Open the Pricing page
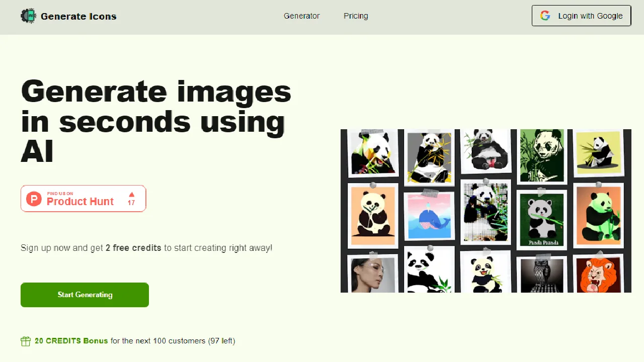This screenshot has height=362, width=644. click(356, 16)
